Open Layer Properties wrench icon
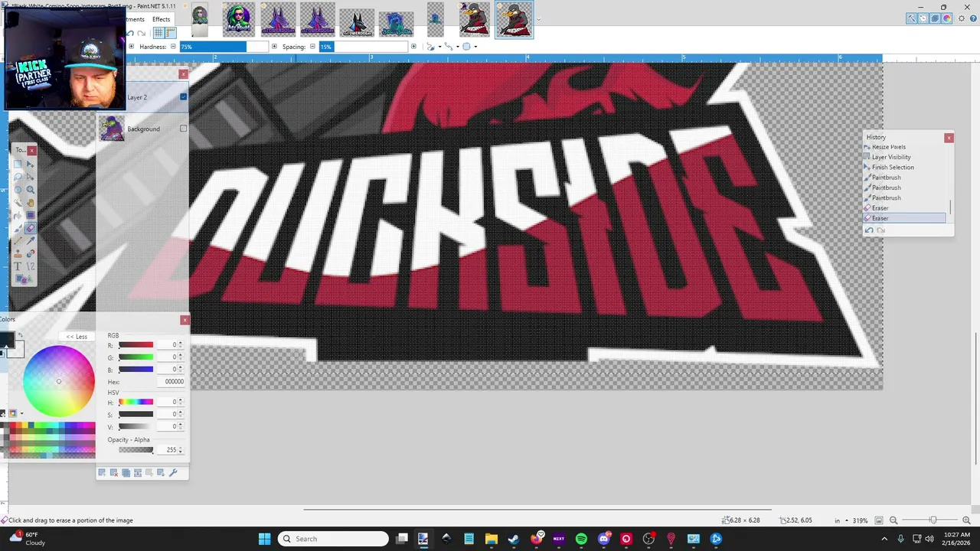980x551 pixels. 173,472
